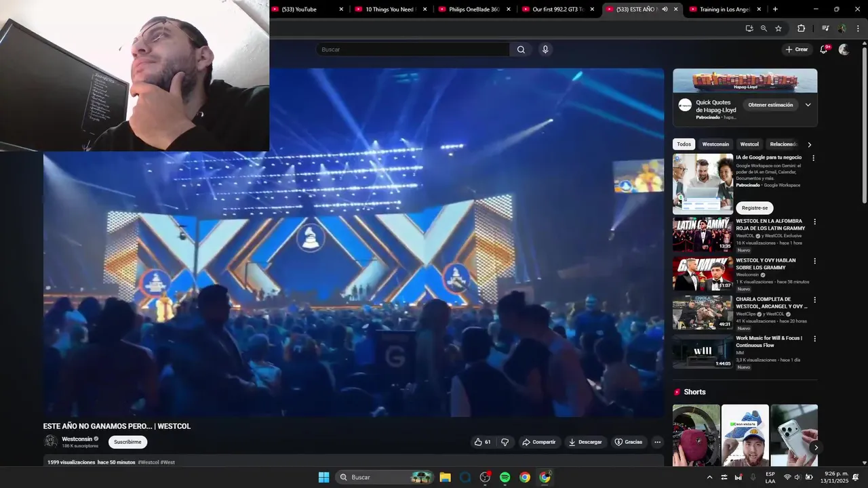Switch to 10 Things You Need tab

point(391,9)
